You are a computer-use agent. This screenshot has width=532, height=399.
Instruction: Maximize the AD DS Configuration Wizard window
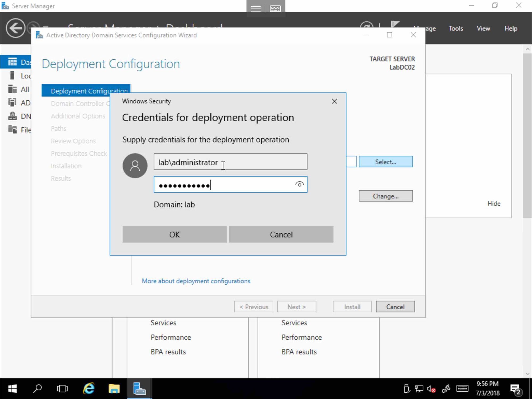pos(389,35)
